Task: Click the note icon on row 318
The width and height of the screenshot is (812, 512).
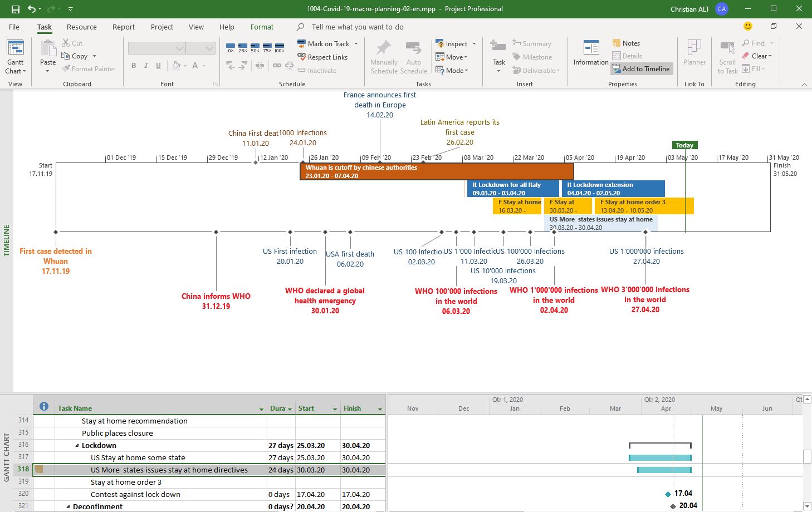Action: click(39, 470)
